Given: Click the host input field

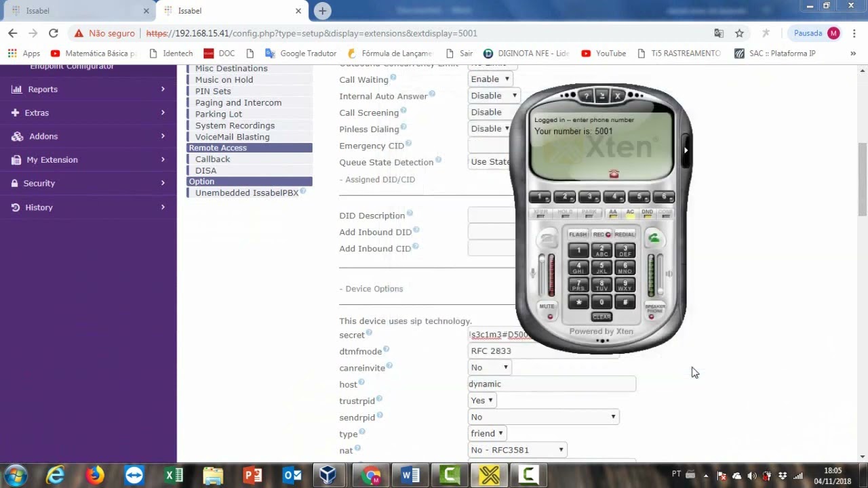Looking at the screenshot, I should point(551,384).
